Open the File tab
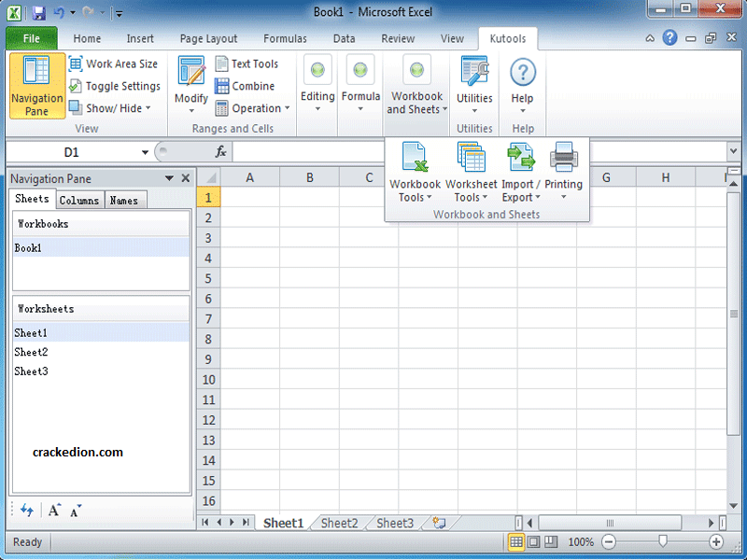 [32, 38]
